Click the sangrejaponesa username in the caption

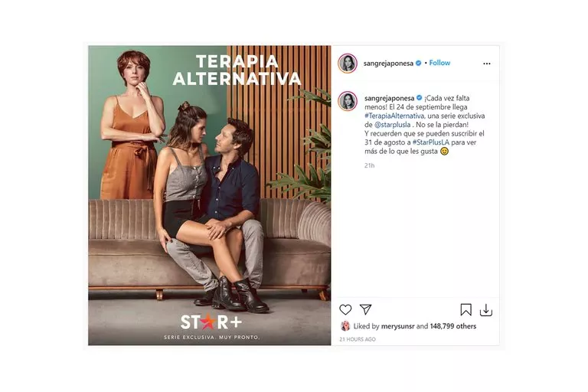(389, 98)
